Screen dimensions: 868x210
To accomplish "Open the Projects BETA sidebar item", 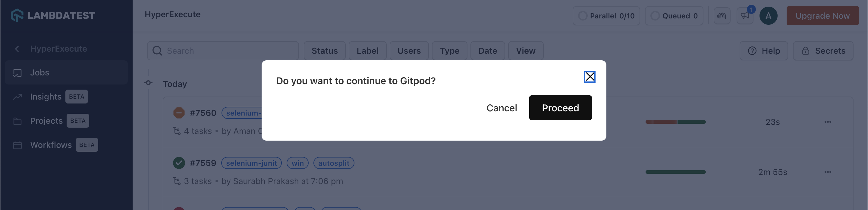I will coord(46,120).
